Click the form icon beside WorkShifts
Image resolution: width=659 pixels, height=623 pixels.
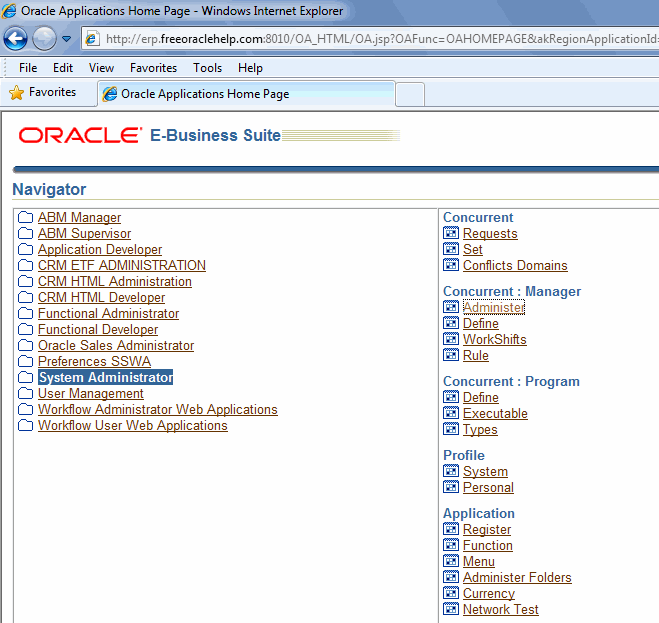[x=451, y=339]
